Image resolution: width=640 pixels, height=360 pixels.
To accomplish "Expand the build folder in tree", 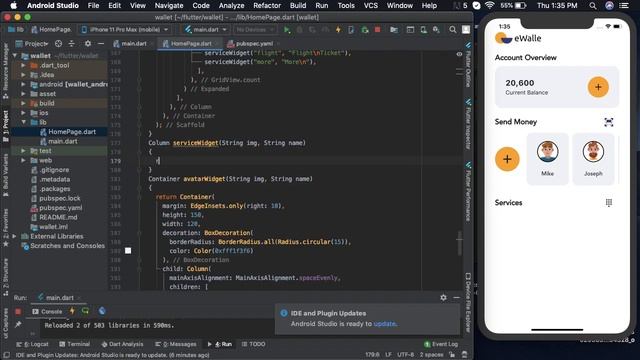I will pos(23,103).
